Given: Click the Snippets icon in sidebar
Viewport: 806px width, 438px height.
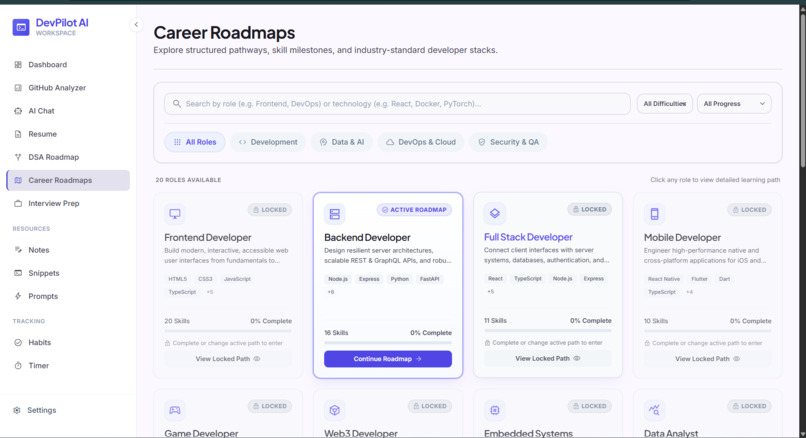Looking at the screenshot, I should 18,273.
